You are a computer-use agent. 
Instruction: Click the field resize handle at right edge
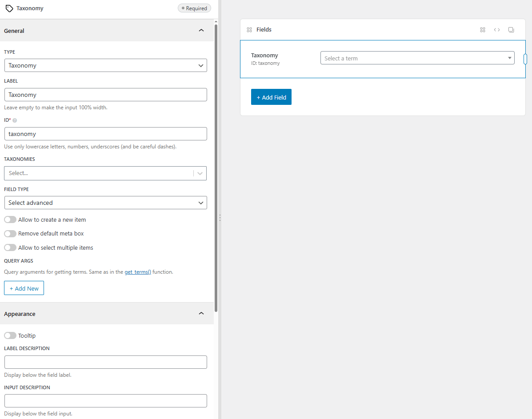click(525, 59)
